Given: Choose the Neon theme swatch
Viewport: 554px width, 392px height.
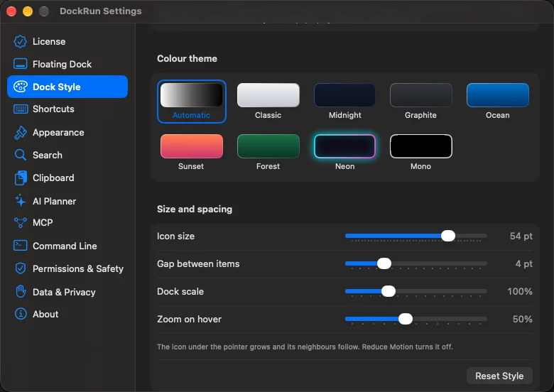Looking at the screenshot, I should coord(345,146).
